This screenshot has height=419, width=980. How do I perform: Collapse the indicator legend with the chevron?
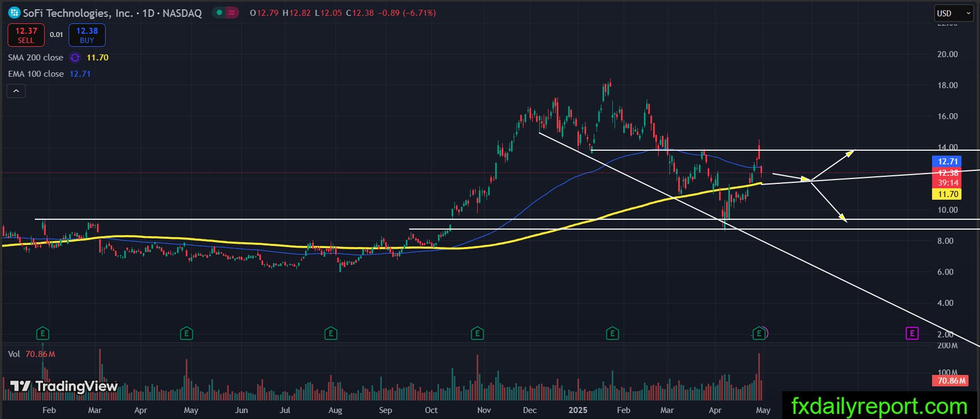pyautogui.click(x=16, y=91)
